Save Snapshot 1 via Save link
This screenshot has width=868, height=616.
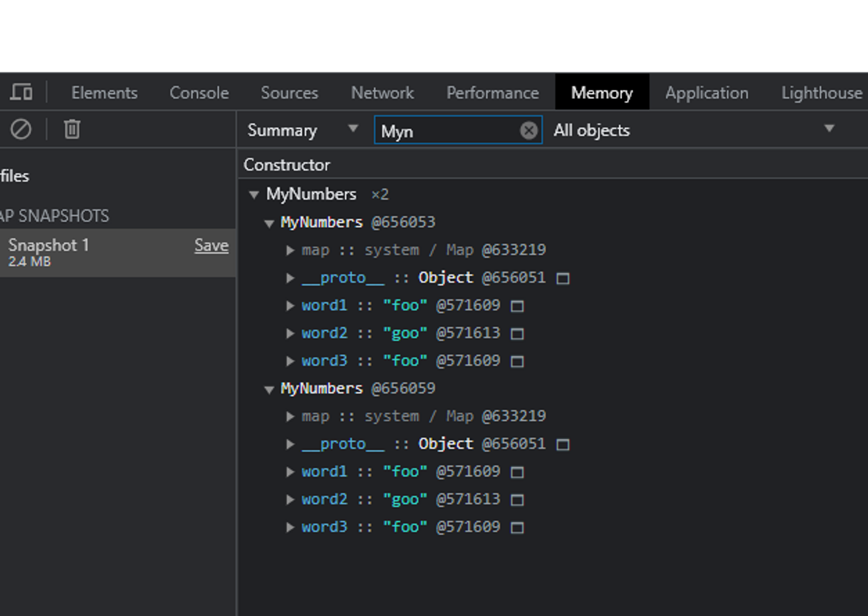[211, 245]
